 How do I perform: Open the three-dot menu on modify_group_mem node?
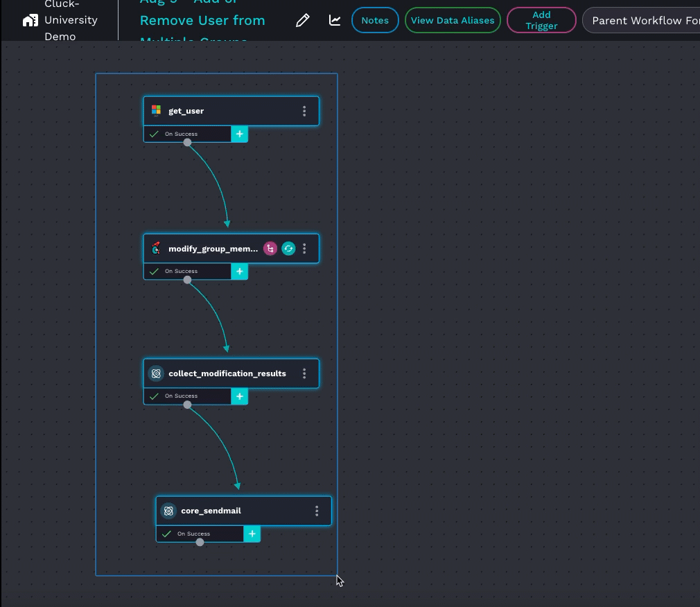point(304,249)
